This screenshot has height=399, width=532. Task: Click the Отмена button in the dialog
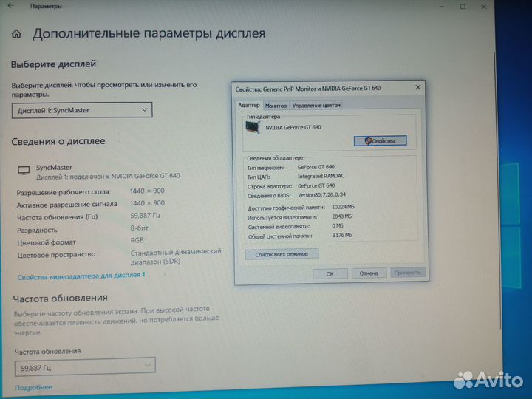[x=369, y=273]
